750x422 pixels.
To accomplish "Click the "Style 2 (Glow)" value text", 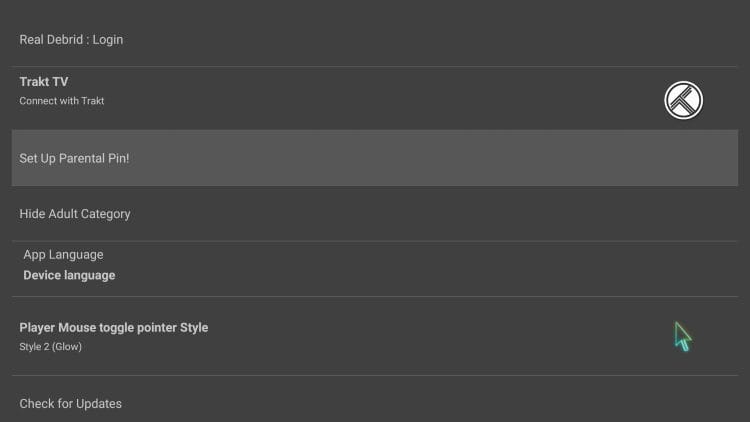I will click(x=50, y=347).
